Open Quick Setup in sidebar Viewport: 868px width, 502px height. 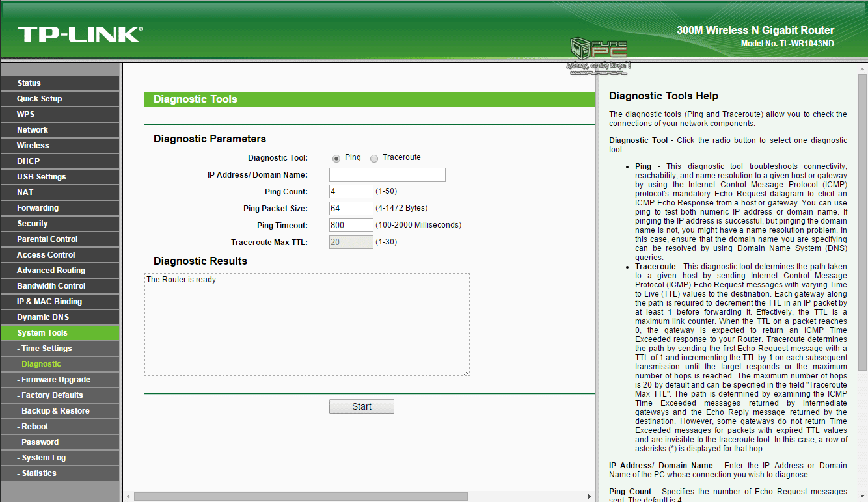[x=60, y=99]
